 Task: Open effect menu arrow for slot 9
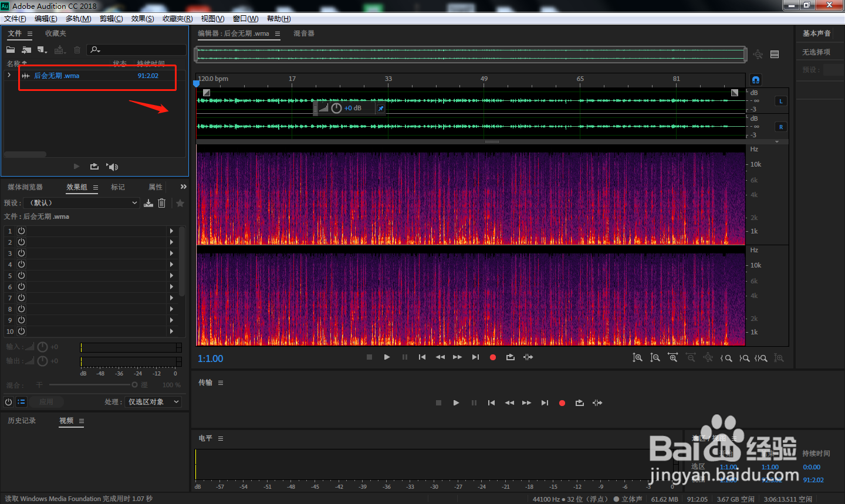(x=171, y=320)
